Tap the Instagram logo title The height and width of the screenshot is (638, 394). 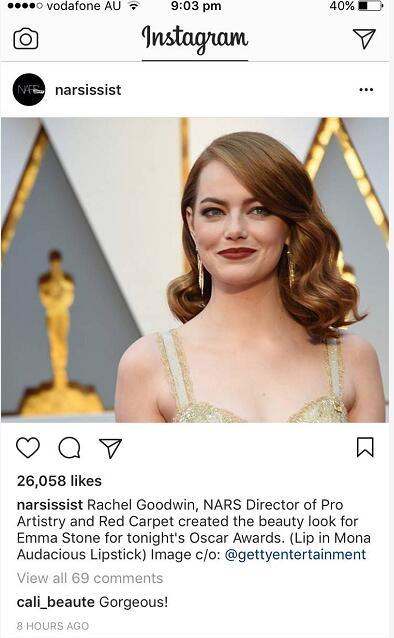tap(195, 39)
